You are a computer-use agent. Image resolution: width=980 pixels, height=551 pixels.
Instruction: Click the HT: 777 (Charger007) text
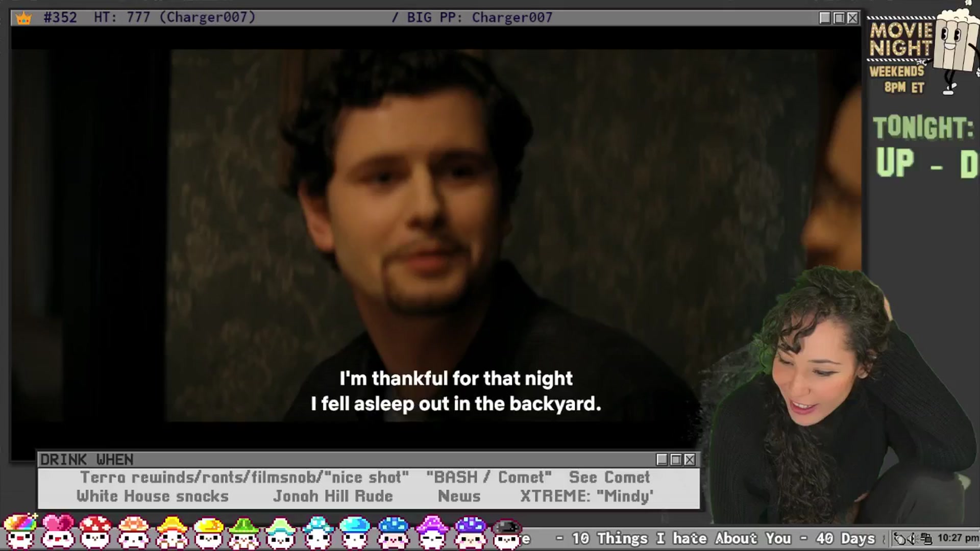pyautogui.click(x=175, y=17)
